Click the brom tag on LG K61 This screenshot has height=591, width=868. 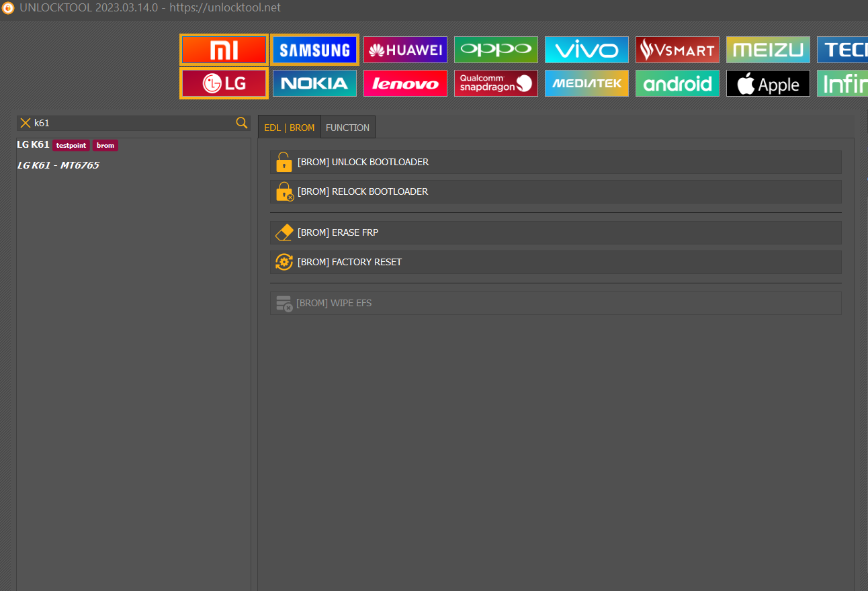pyautogui.click(x=105, y=145)
